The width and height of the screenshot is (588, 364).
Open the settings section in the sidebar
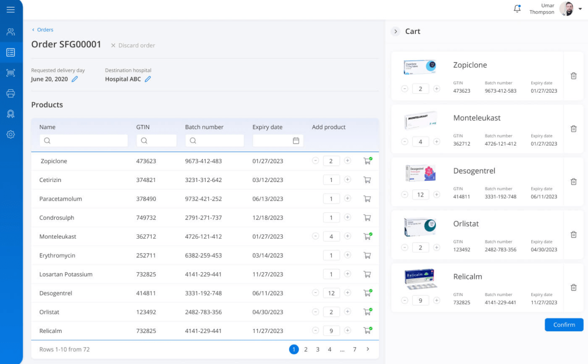[11, 134]
